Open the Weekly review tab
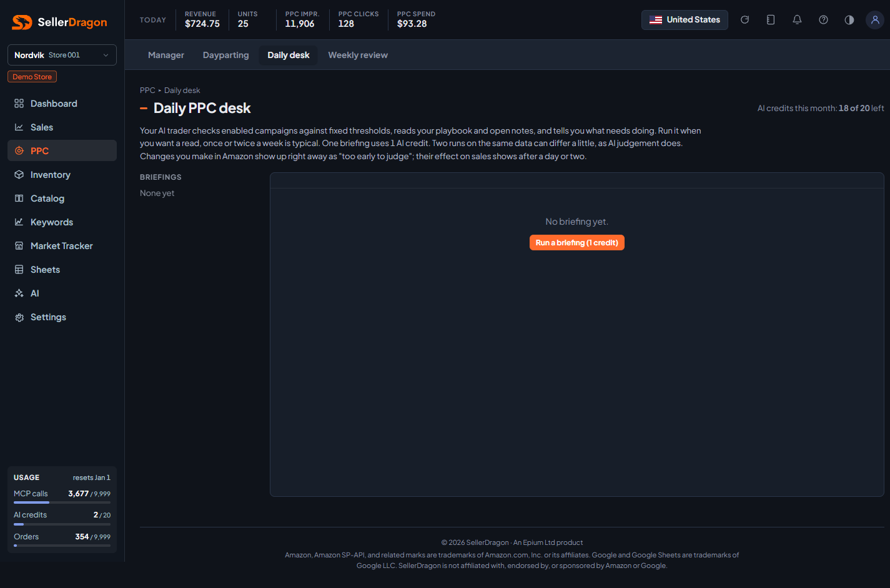The width and height of the screenshot is (890, 588). click(358, 55)
